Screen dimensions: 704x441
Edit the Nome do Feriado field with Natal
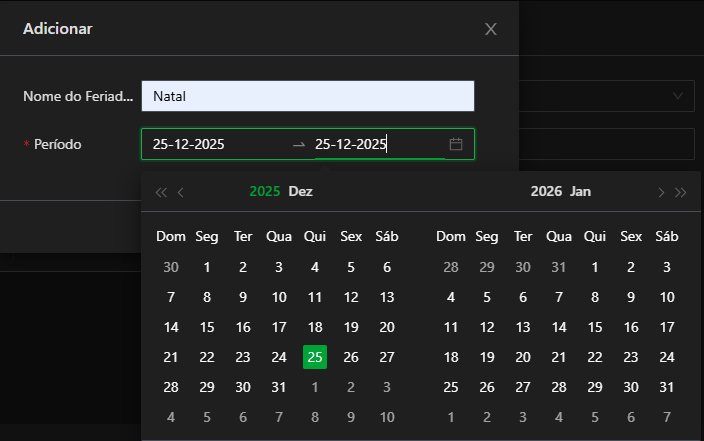click(308, 96)
